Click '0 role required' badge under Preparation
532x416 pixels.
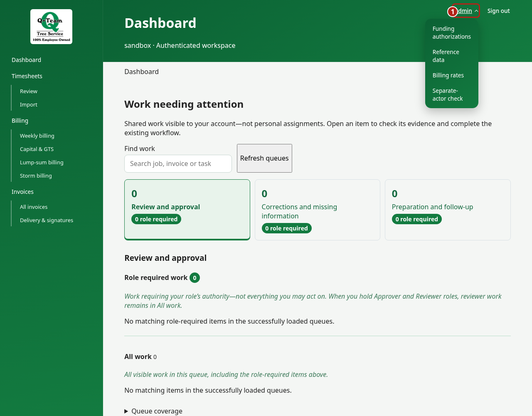[416, 219]
